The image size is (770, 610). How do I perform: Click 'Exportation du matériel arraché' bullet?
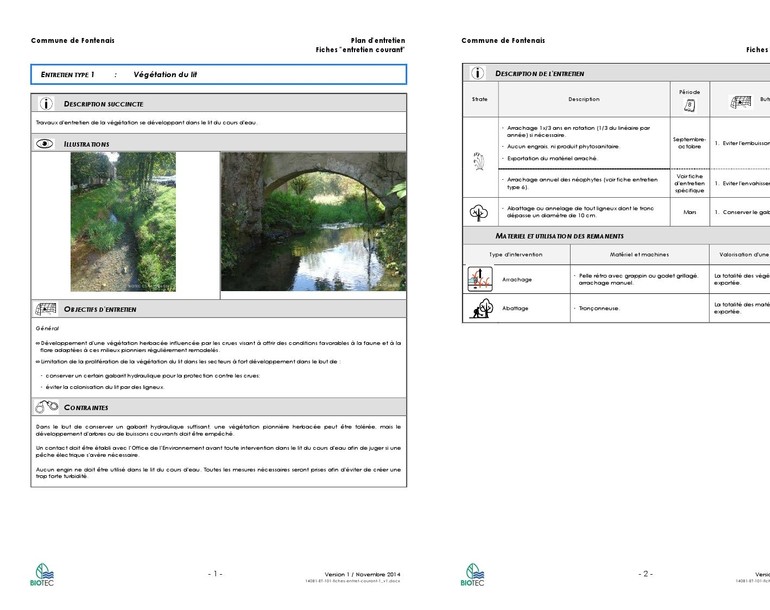tap(551, 158)
